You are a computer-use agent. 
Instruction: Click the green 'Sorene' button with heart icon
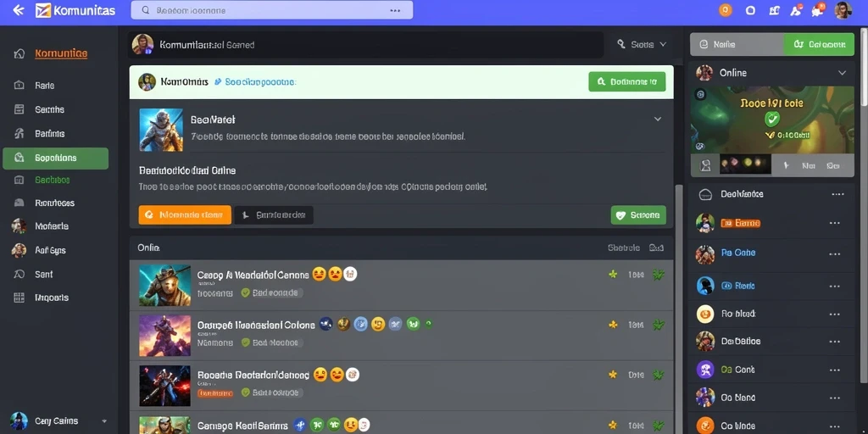tap(638, 214)
